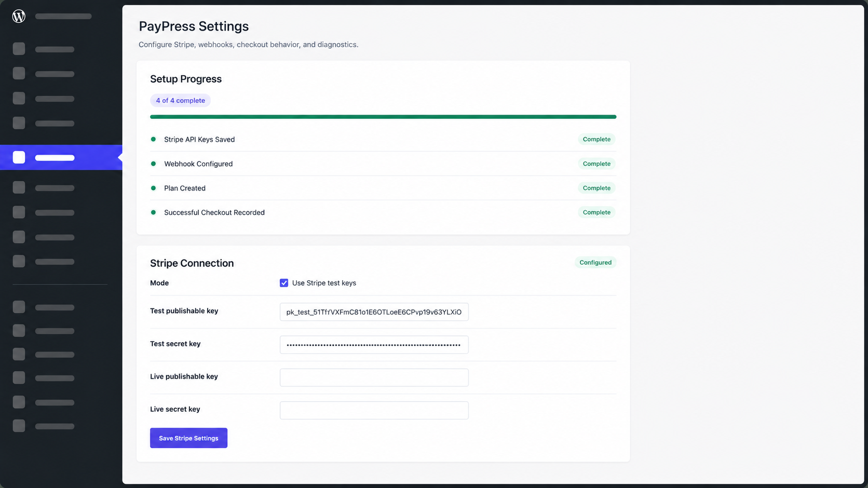Screen dimensions: 868x488
Task: Open the highlighted active sidebar menu item
Action: pyautogui.click(x=61, y=157)
